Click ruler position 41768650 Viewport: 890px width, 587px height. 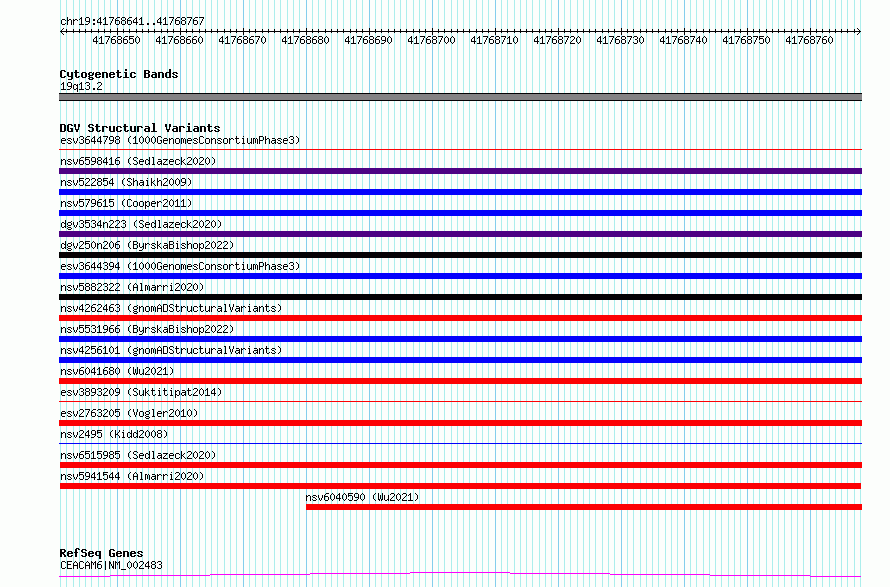pos(116,40)
